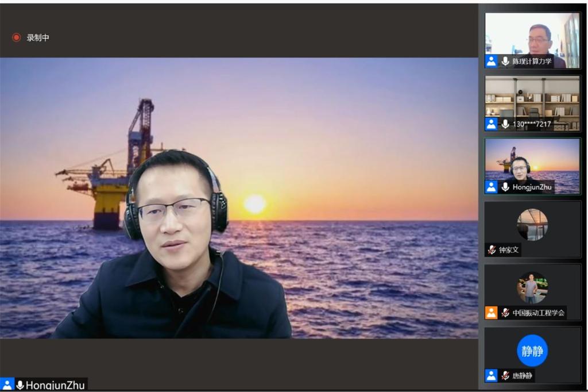Click the 中国振动工程学会 round avatar photo
This screenshot has width=588, height=392.
532,287
